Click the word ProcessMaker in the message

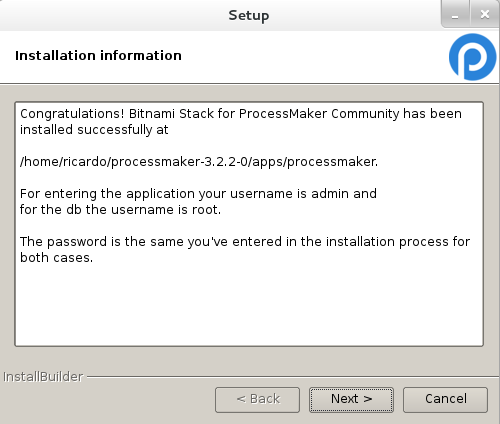(283, 114)
